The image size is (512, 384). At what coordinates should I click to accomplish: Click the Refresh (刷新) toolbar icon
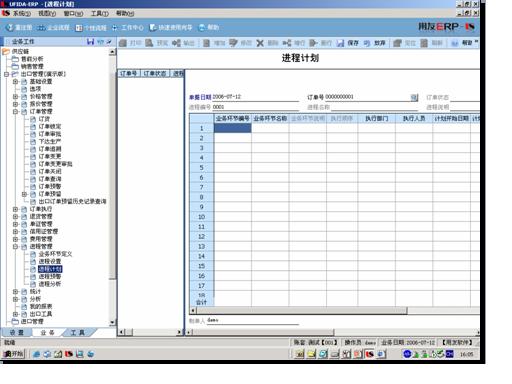pos(424,43)
